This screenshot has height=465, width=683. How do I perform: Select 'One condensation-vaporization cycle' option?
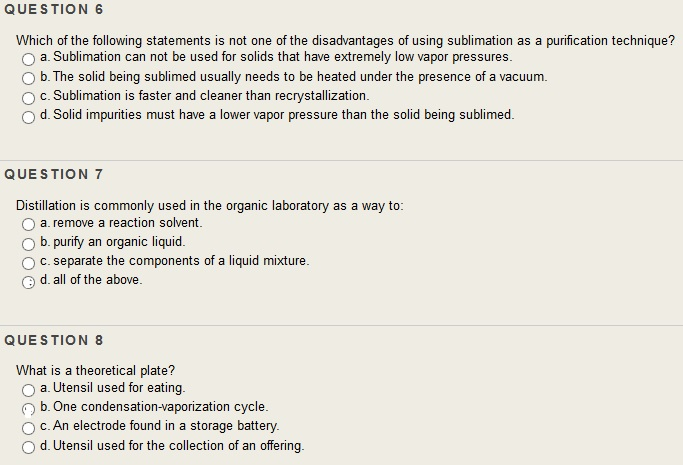[28, 409]
